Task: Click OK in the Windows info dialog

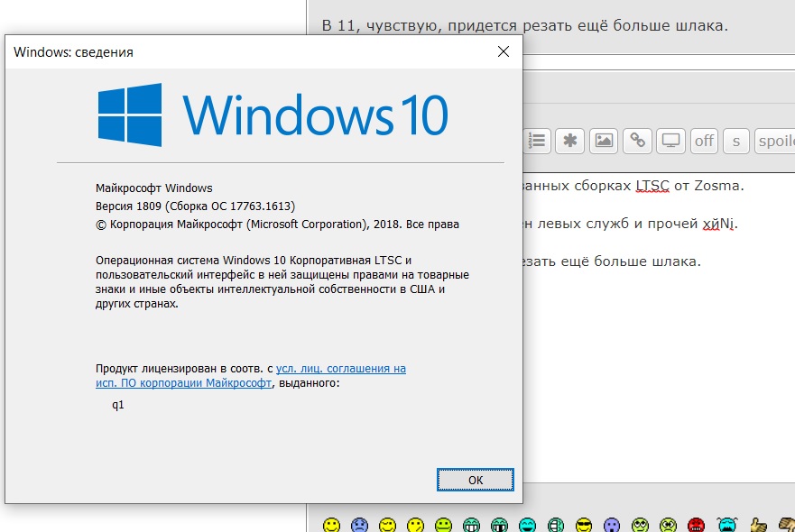Action: [475, 480]
